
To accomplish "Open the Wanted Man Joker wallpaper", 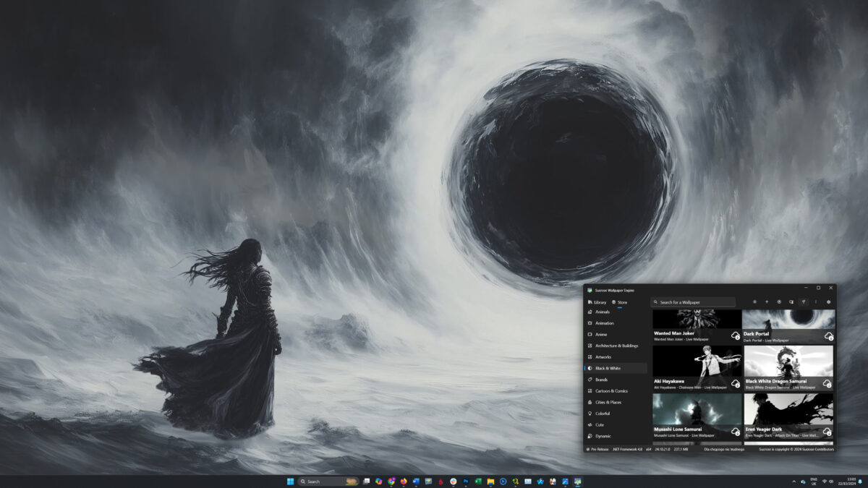I will [x=694, y=318].
